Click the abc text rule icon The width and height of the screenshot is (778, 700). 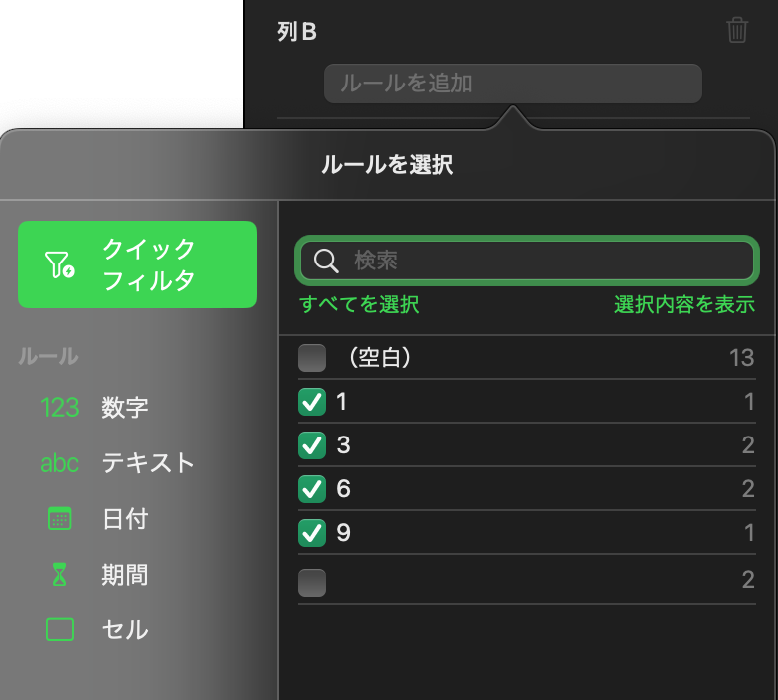pos(60,463)
